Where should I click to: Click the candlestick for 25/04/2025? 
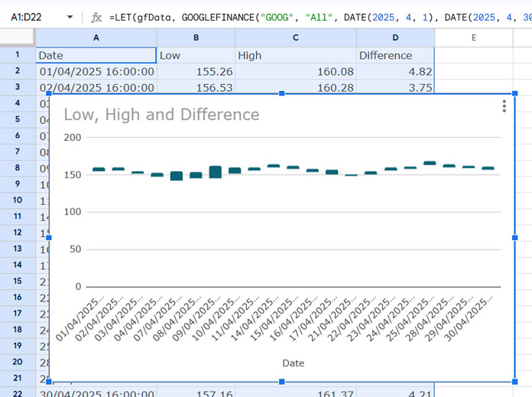pos(430,163)
